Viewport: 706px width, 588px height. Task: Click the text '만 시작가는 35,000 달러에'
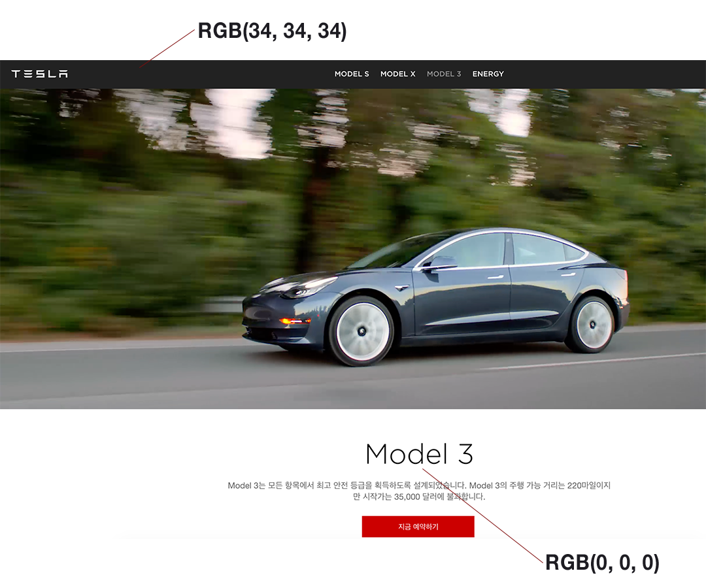399,497
